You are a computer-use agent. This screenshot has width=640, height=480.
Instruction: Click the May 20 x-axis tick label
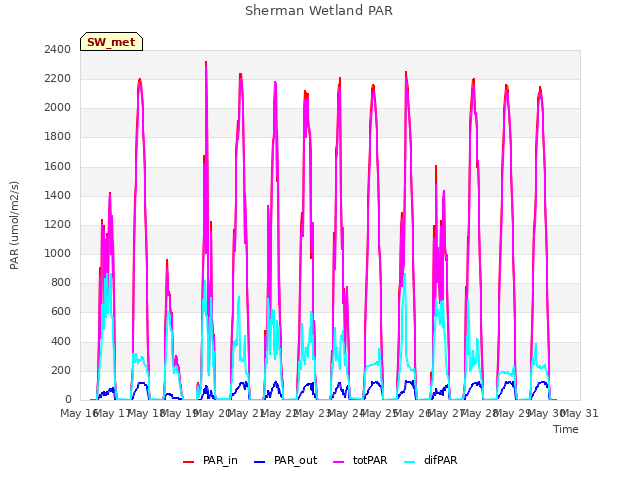pos(213,413)
